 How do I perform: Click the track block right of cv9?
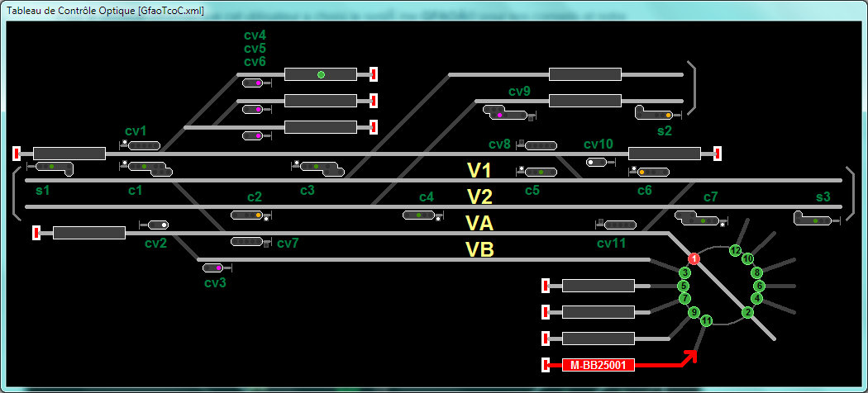click(x=585, y=101)
